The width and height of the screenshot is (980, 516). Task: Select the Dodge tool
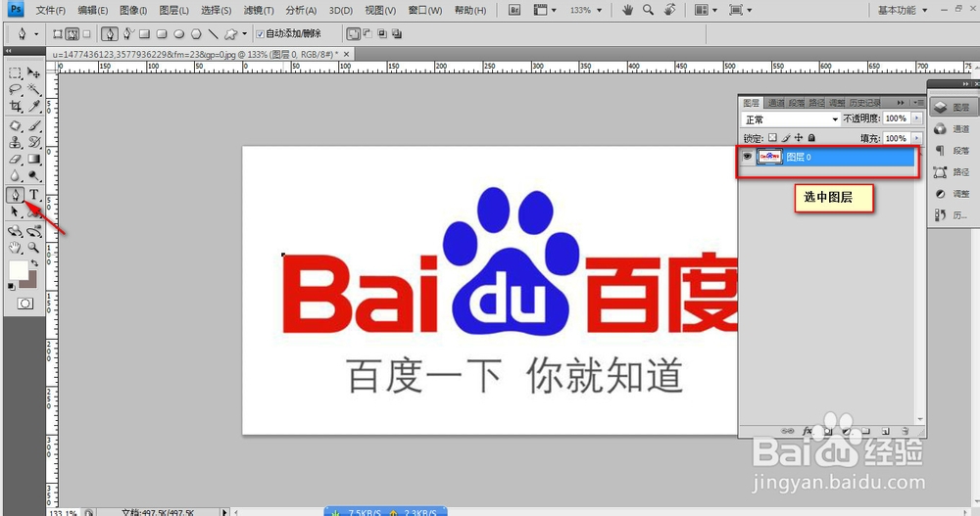point(33,176)
